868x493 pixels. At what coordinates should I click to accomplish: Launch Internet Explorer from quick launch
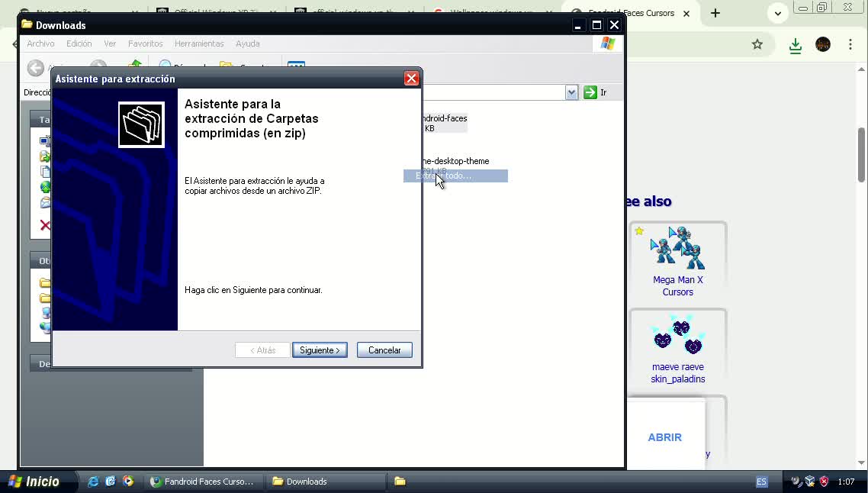pos(92,482)
